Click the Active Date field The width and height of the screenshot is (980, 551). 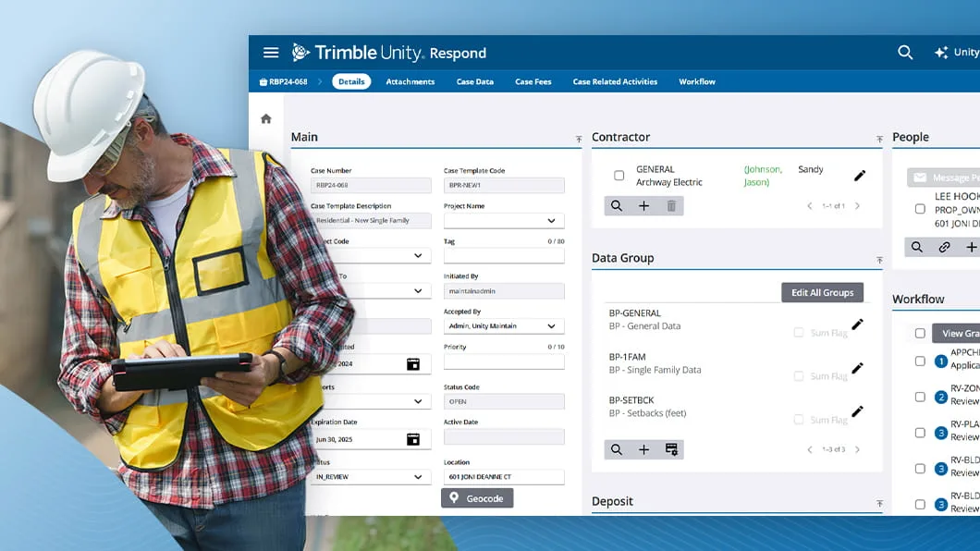click(504, 436)
